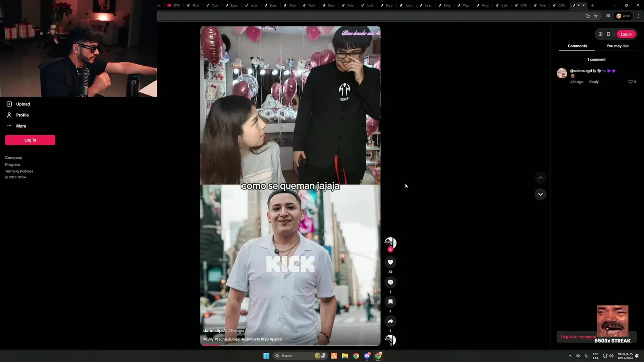Click the sidebar Log in button
Image resolution: width=644 pixels, height=362 pixels.
tap(30, 140)
